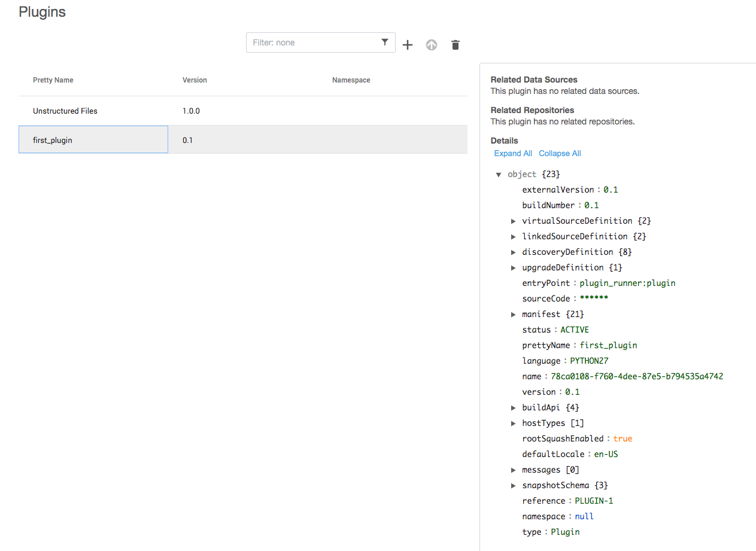Select the Unstructured Files plugin row
The image size is (756, 551).
point(65,111)
